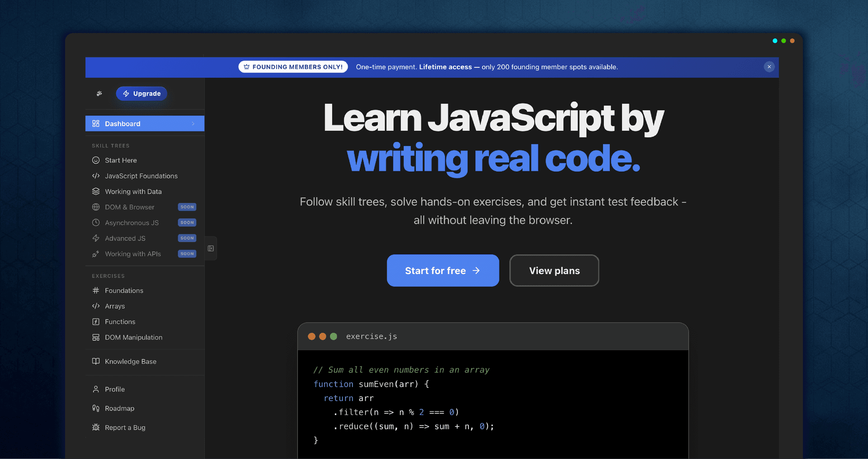Open Report a Bug

145,427
